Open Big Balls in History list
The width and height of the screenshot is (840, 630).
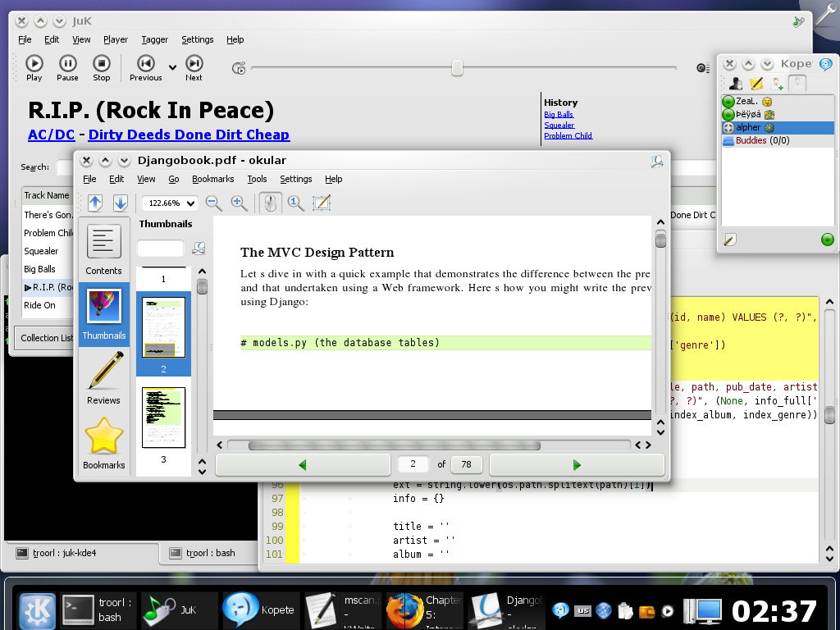(559, 114)
